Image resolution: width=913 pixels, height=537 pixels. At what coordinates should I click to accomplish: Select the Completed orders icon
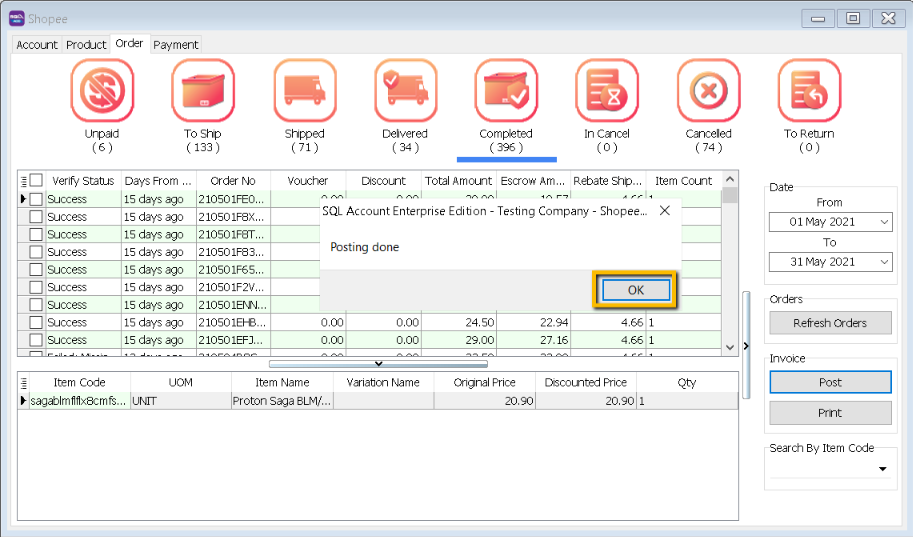506,91
